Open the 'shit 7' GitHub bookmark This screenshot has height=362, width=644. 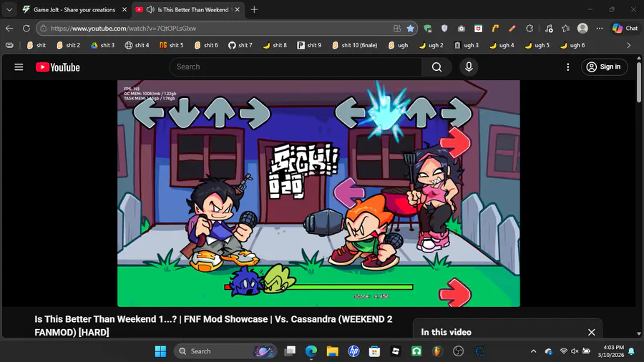(x=240, y=45)
